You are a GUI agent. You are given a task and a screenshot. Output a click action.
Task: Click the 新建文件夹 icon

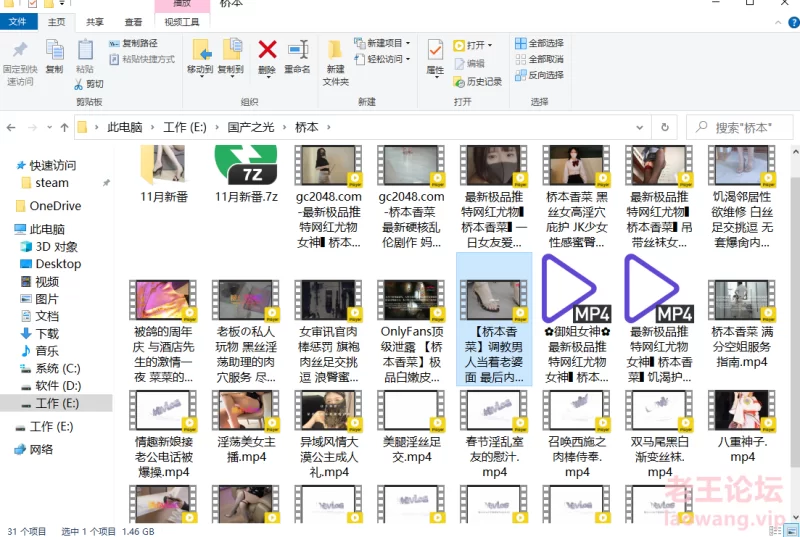click(335, 50)
